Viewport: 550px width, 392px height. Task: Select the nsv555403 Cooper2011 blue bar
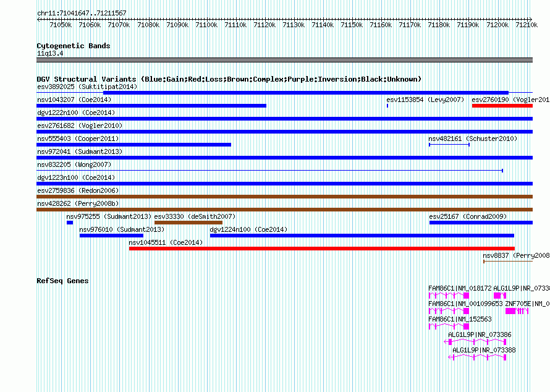(x=134, y=145)
